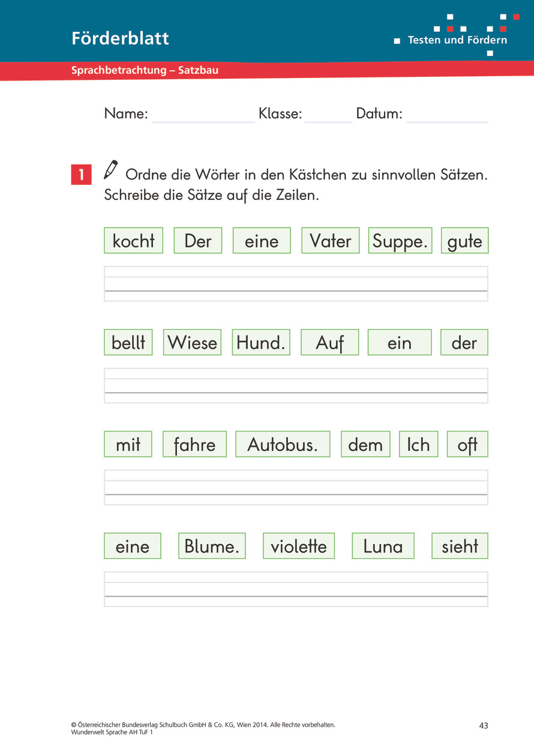This screenshot has width=534, height=756.
Task: Click the word box 'Suppe.'
Action: [x=400, y=241]
